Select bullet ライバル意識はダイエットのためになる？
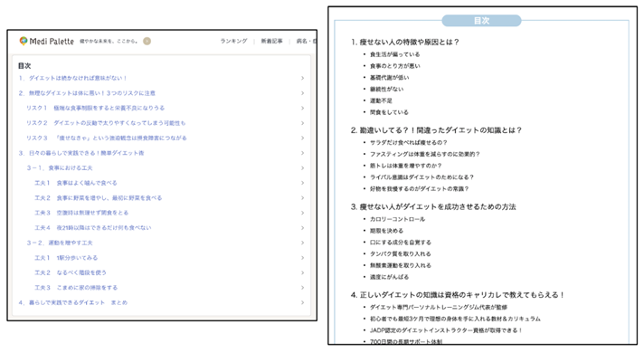 click(421, 177)
